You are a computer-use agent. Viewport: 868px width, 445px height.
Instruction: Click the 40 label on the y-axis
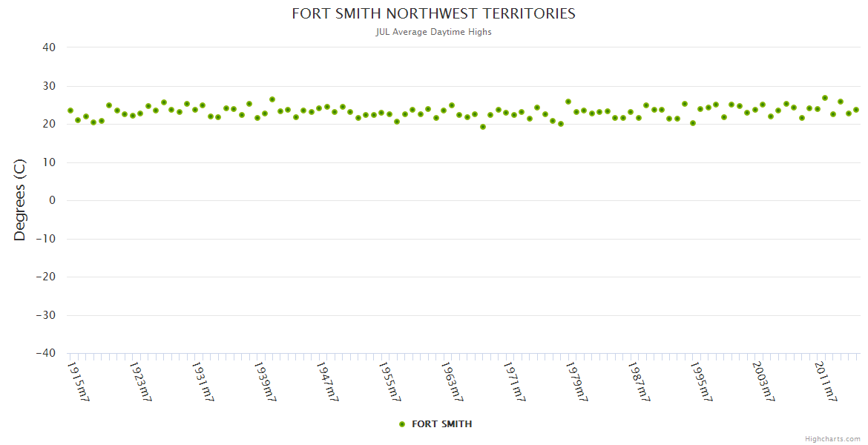coord(49,47)
